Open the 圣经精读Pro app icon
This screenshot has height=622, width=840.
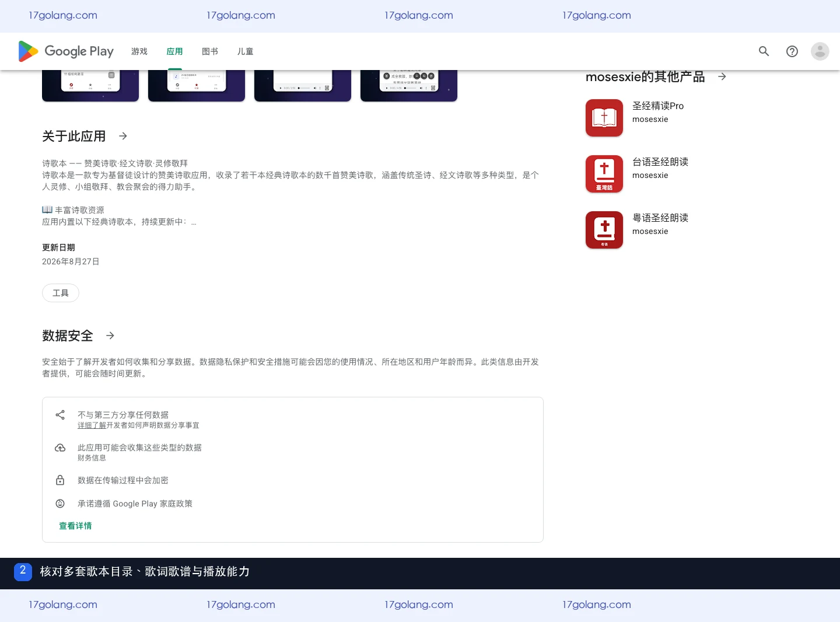click(x=604, y=118)
